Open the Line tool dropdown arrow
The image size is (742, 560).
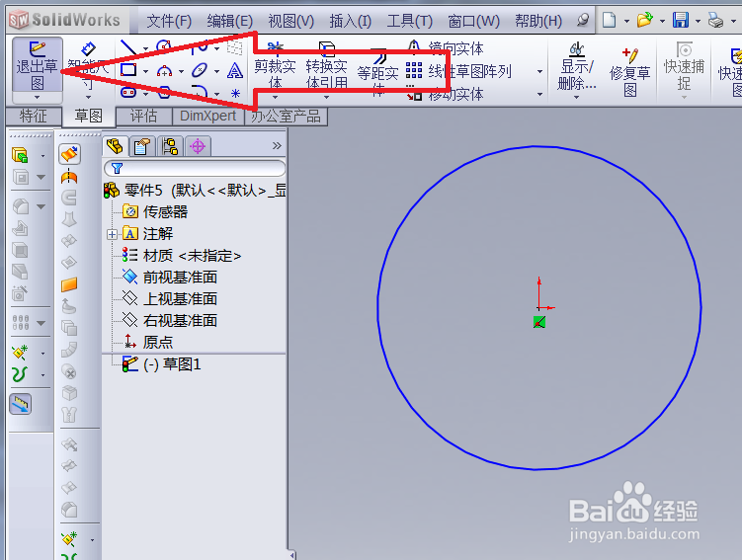click(146, 48)
